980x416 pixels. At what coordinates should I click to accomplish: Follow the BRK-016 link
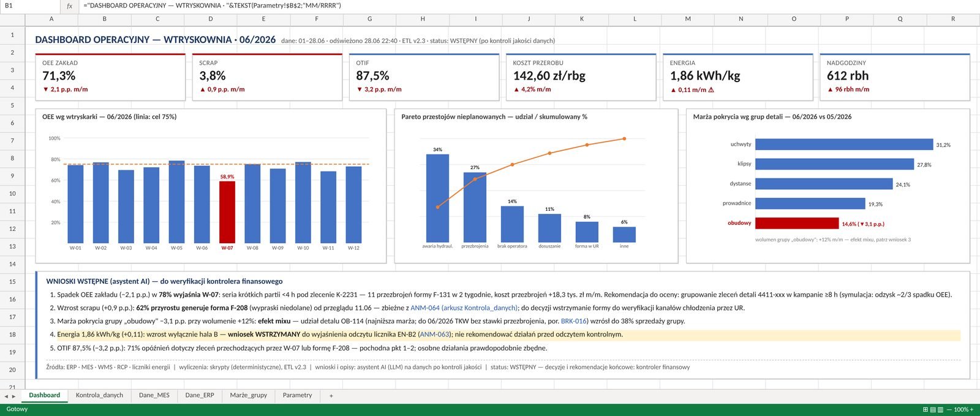point(574,321)
